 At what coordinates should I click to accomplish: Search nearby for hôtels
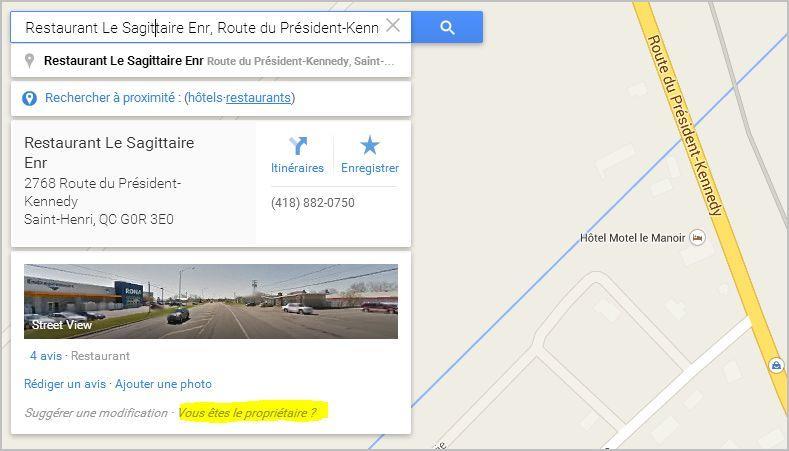[x=205, y=98]
